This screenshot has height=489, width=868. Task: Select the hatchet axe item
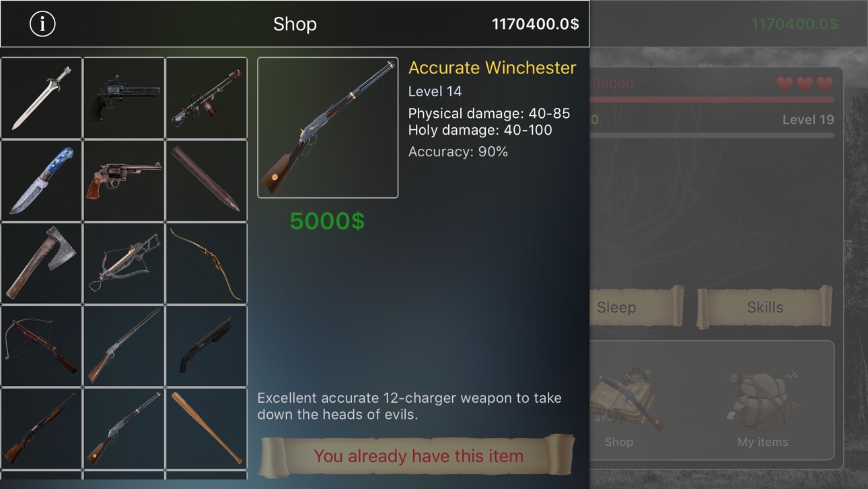coord(42,263)
